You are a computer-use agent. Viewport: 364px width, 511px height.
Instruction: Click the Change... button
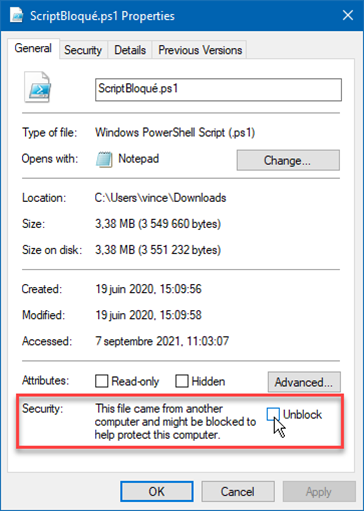(x=288, y=160)
